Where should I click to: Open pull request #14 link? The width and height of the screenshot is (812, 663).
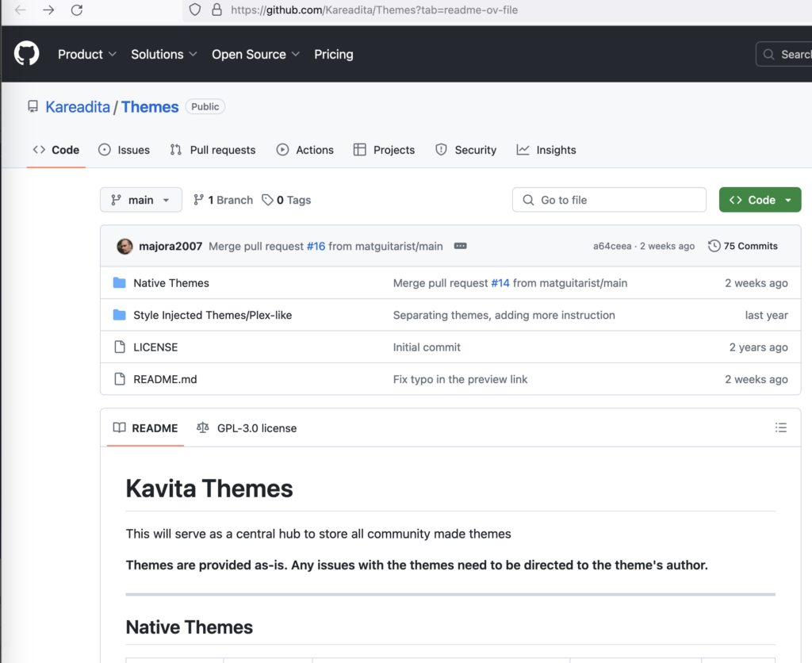coord(500,283)
